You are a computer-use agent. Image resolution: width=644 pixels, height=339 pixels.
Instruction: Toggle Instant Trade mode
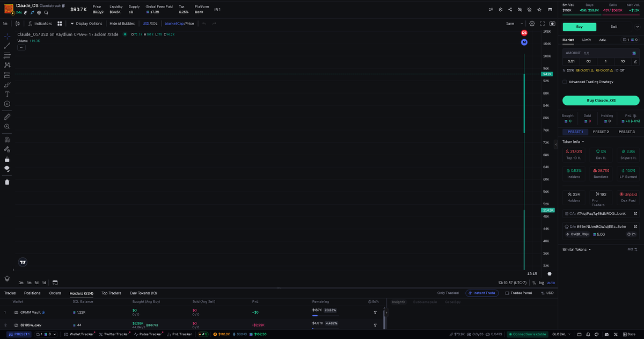[x=481, y=293]
